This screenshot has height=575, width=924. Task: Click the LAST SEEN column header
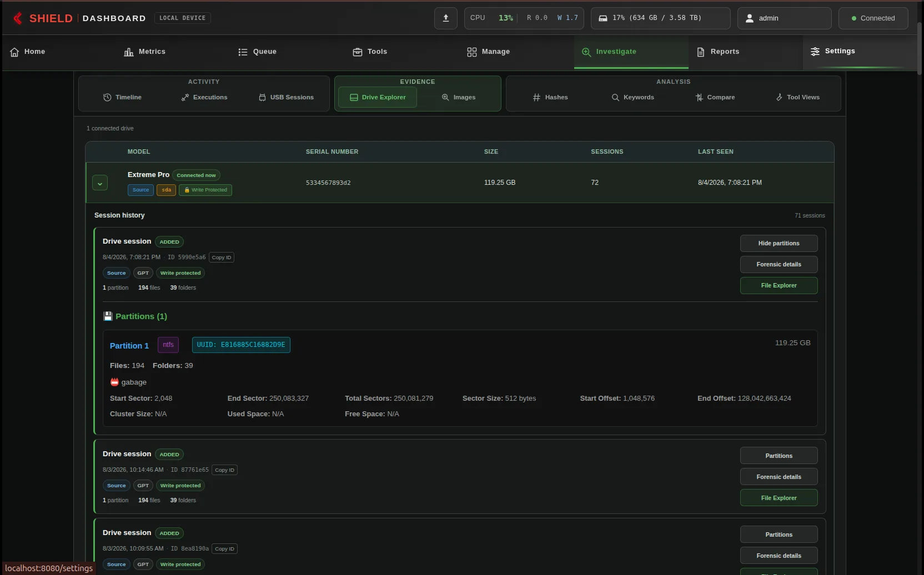(x=716, y=152)
